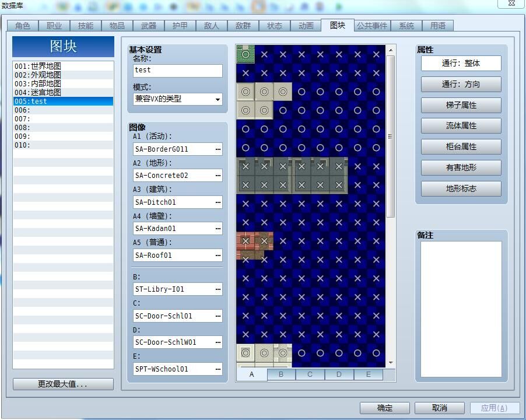The height and width of the screenshot is (420, 526).
Task: Open file picker for C SC-Door-Schl01
Action: point(218,316)
